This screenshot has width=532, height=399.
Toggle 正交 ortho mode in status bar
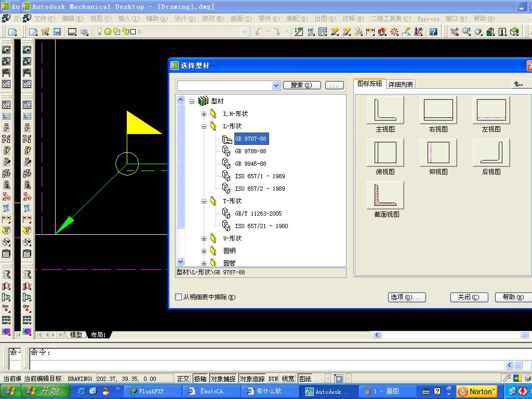[x=183, y=379]
